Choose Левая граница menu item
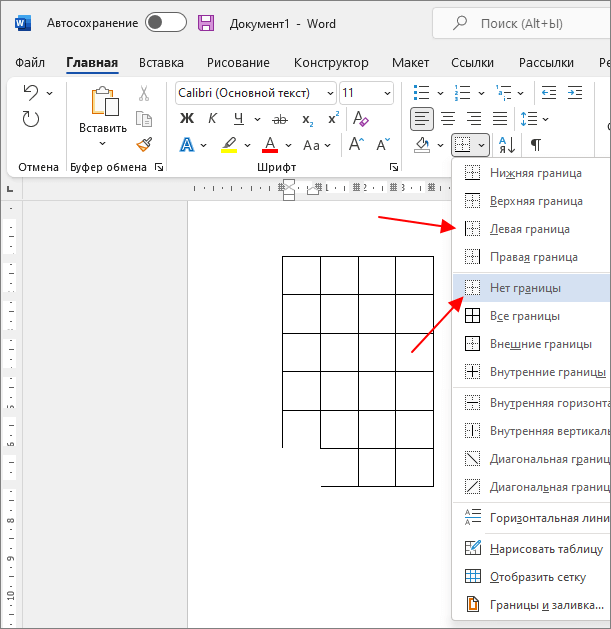 click(x=531, y=229)
